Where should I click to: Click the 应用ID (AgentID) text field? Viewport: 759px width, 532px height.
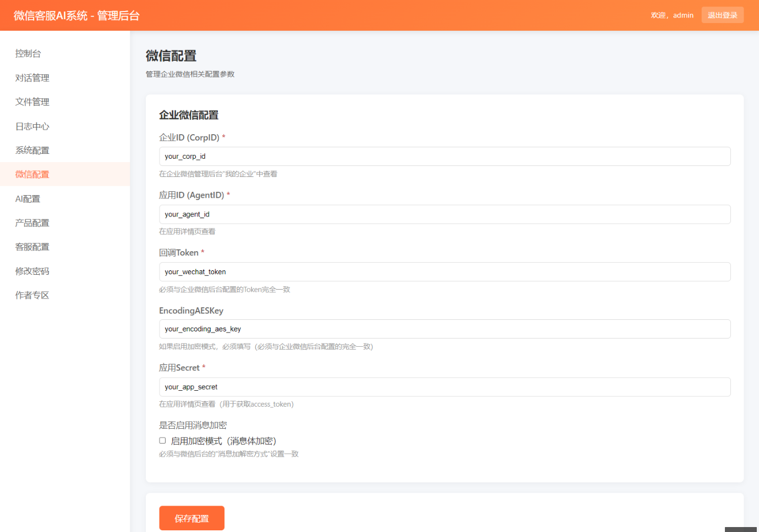(x=444, y=214)
